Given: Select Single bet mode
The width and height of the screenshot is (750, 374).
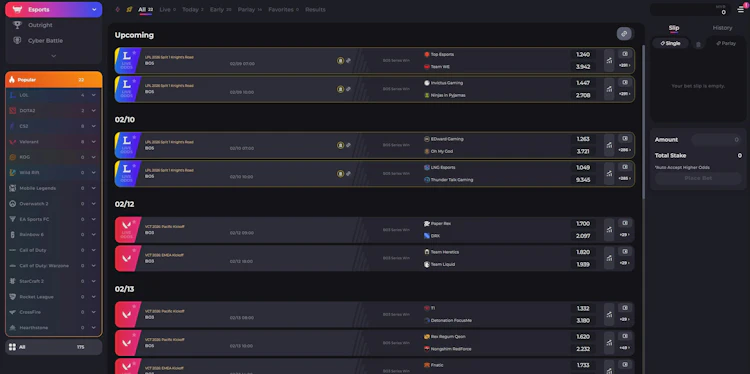Looking at the screenshot, I should 670,43.
